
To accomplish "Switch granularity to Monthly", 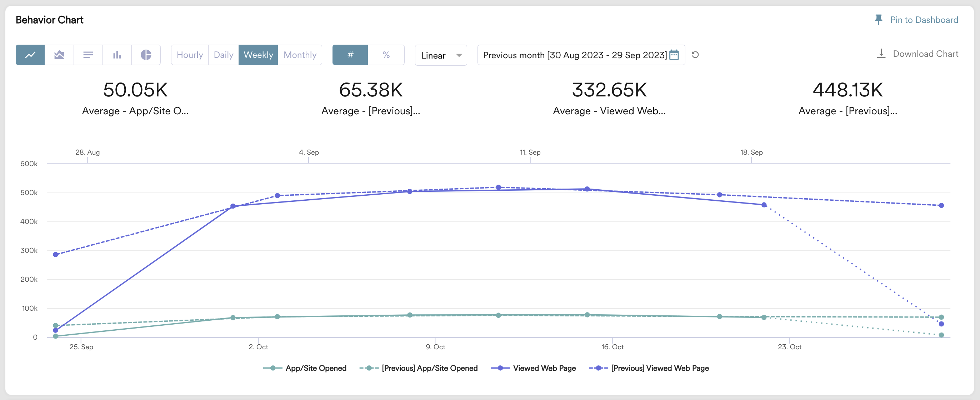I will [300, 55].
